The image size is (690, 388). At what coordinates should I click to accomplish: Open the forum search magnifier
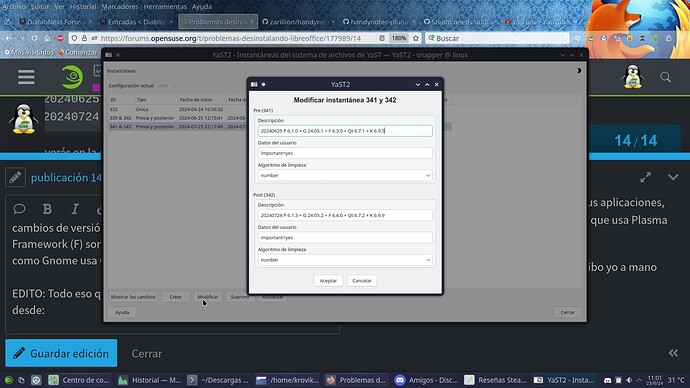tap(665, 77)
